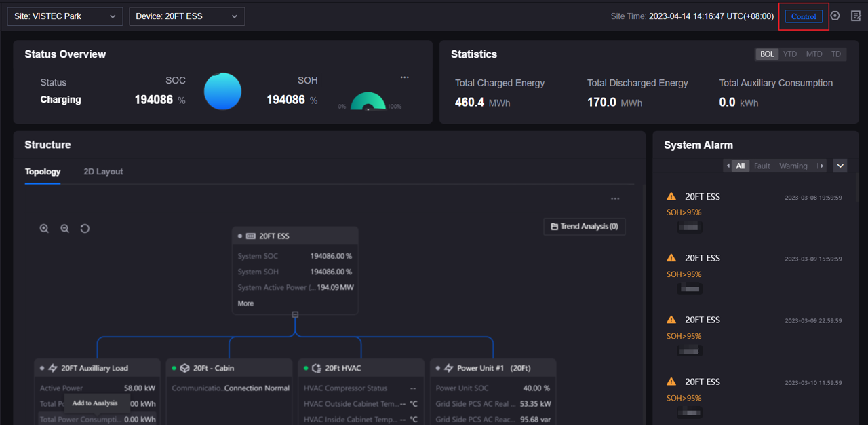This screenshot has width=868, height=425.
Task: Switch to the 2D Layout tab
Action: click(103, 172)
